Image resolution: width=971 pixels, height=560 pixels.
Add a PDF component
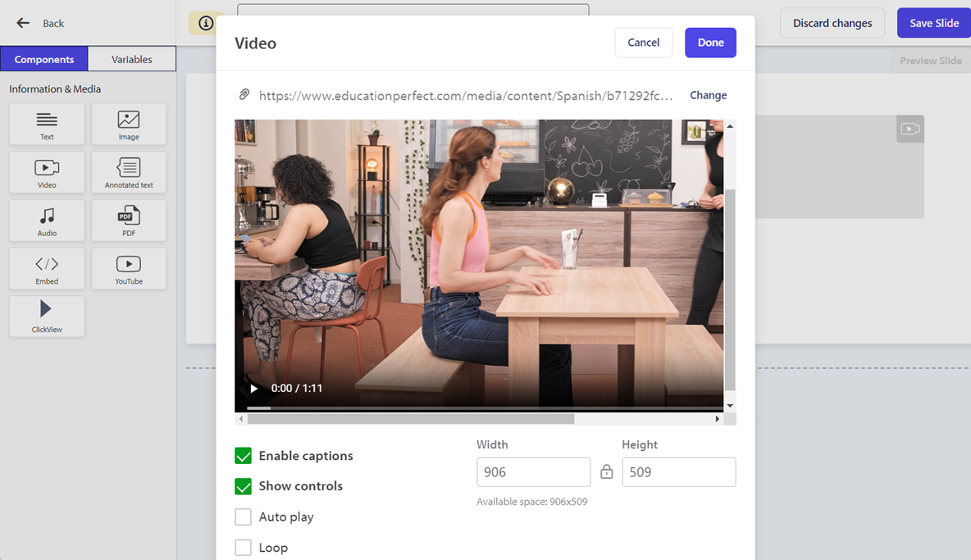tap(129, 221)
